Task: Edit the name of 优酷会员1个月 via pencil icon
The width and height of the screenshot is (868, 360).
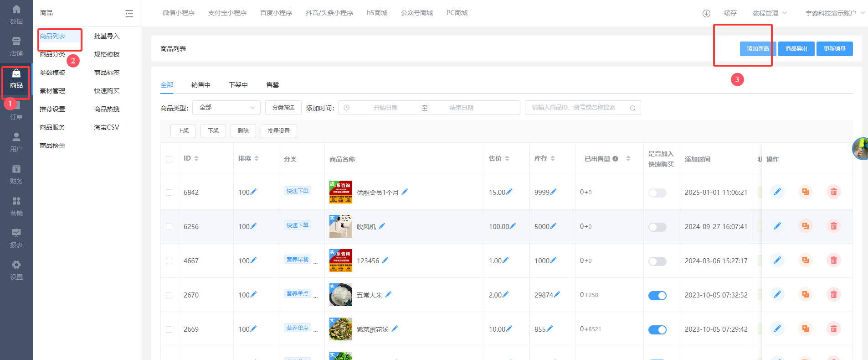Action: click(x=405, y=192)
